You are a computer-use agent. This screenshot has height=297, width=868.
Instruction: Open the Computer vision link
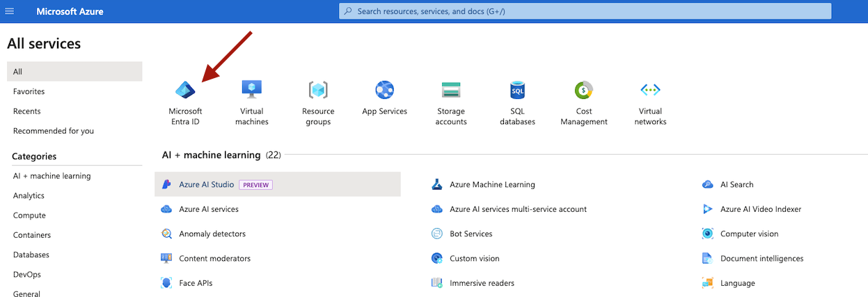click(x=749, y=234)
